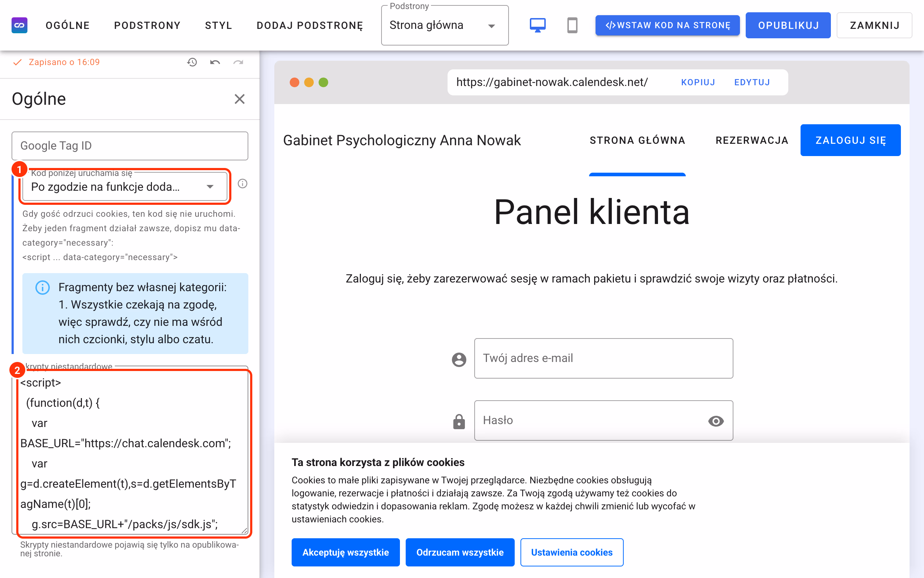Click the script textarea's corner grip
This screenshot has width=924, height=578.
tap(244, 530)
